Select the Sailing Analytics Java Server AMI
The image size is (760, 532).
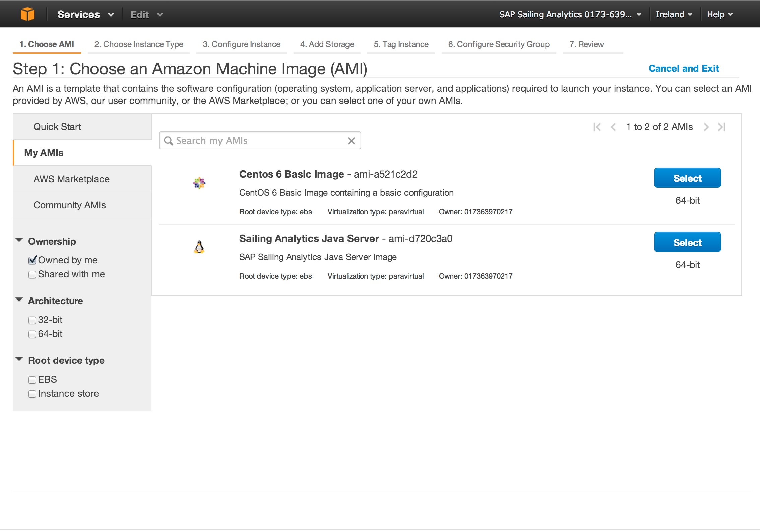pos(687,242)
